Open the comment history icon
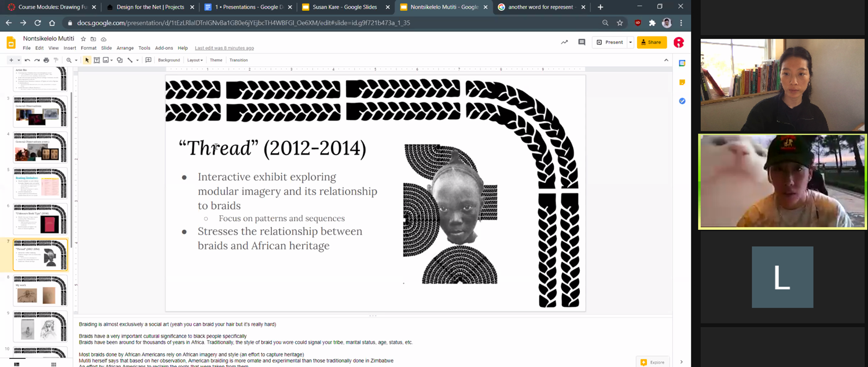 pos(582,42)
